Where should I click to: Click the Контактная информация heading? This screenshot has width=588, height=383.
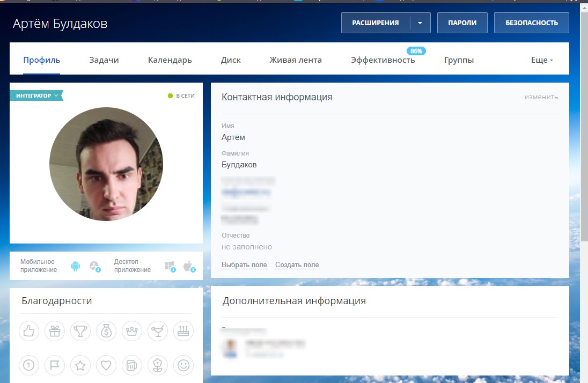(277, 97)
